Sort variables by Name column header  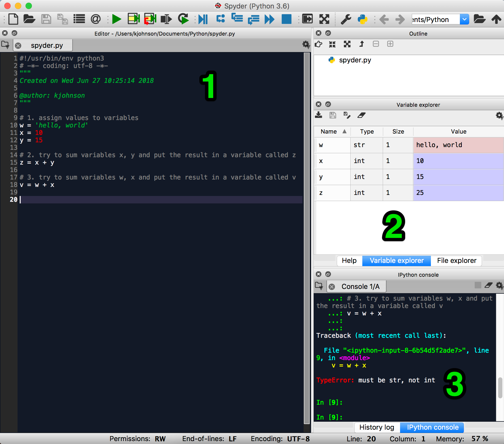(332, 131)
